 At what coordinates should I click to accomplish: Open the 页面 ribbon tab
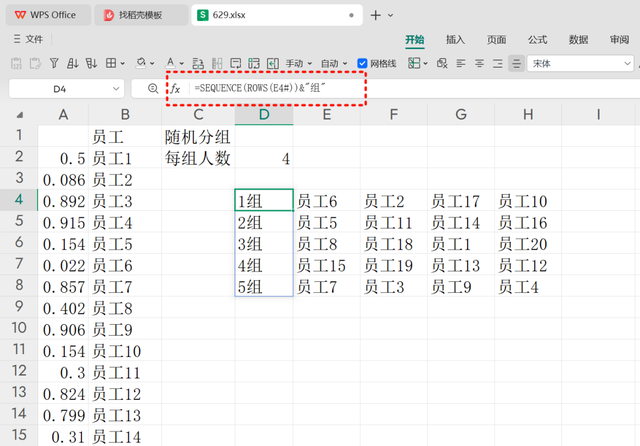point(496,40)
